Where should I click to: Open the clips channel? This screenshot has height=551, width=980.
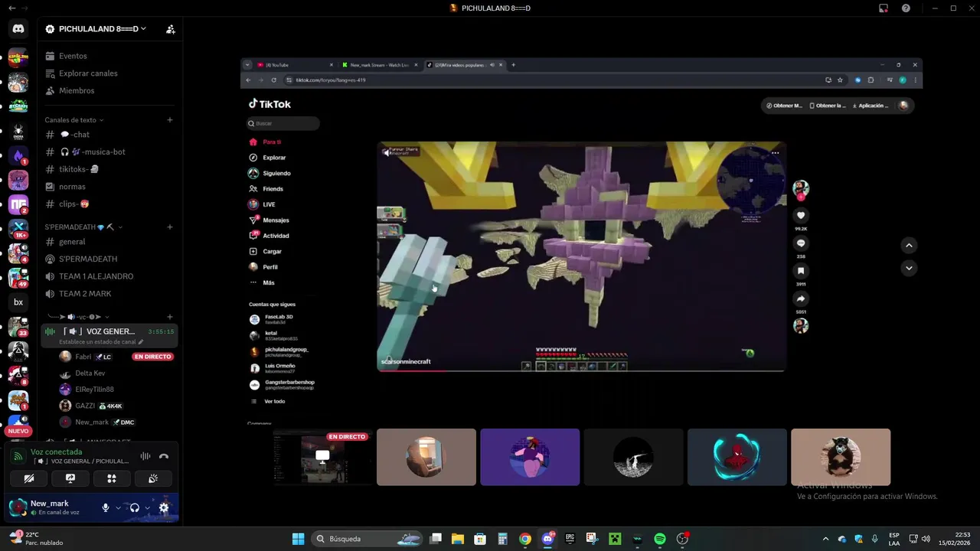pyautogui.click(x=110, y=204)
